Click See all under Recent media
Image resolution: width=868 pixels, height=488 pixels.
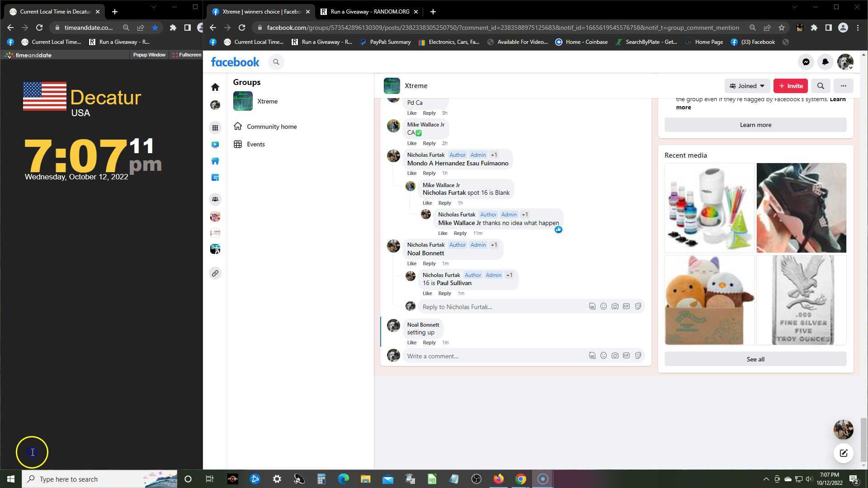(755, 359)
